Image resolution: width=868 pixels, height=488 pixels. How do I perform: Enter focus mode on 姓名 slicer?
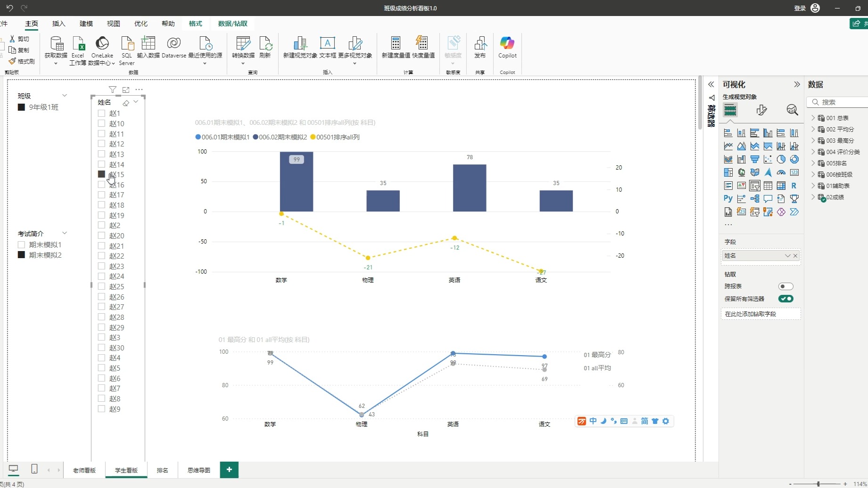126,89
